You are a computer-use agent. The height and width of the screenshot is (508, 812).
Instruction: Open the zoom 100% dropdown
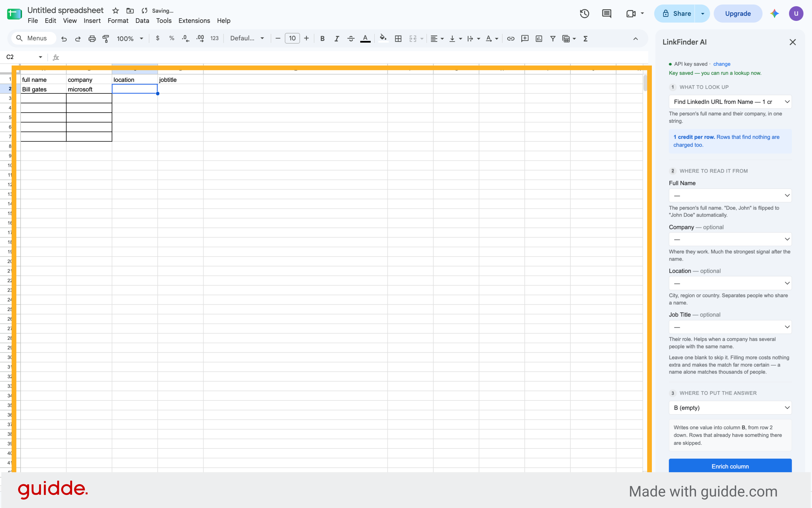pos(130,39)
